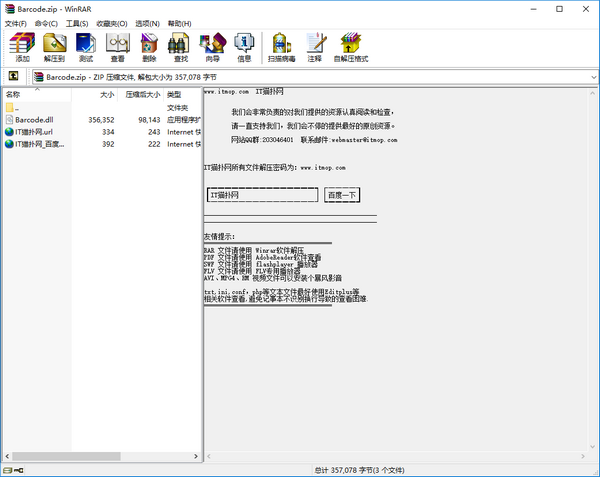This screenshot has width=600, height=477.
Task: Expand the archive path dropdown
Action: (593, 77)
